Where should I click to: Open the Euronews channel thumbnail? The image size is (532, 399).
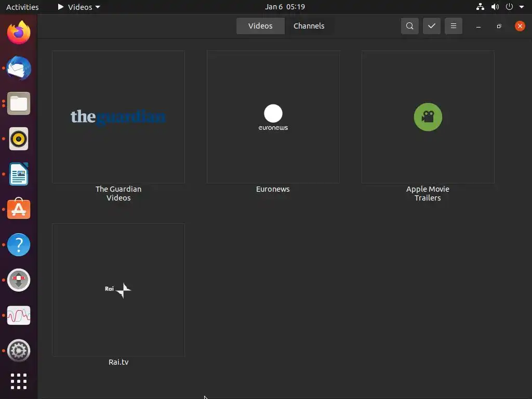273,117
